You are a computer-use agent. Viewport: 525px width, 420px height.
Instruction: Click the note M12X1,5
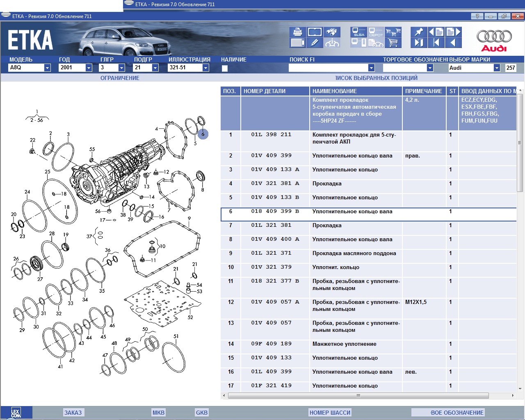coord(416,302)
